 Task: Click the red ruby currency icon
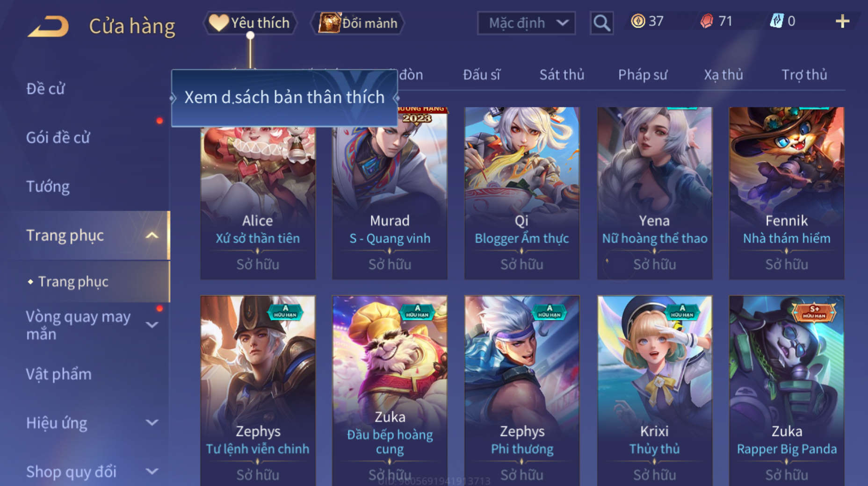[x=707, y=21]
